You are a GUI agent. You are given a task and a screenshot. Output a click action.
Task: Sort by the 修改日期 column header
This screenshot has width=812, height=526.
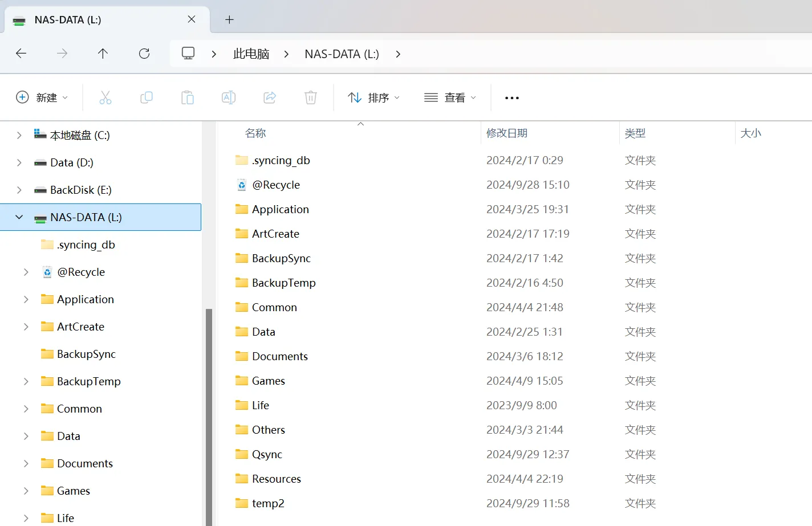(507, 133)
